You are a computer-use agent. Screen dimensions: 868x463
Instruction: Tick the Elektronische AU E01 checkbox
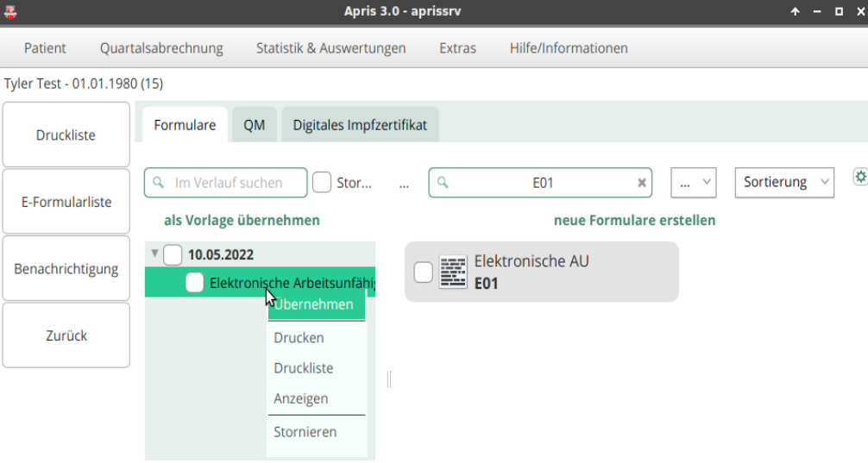coord(424,272)
